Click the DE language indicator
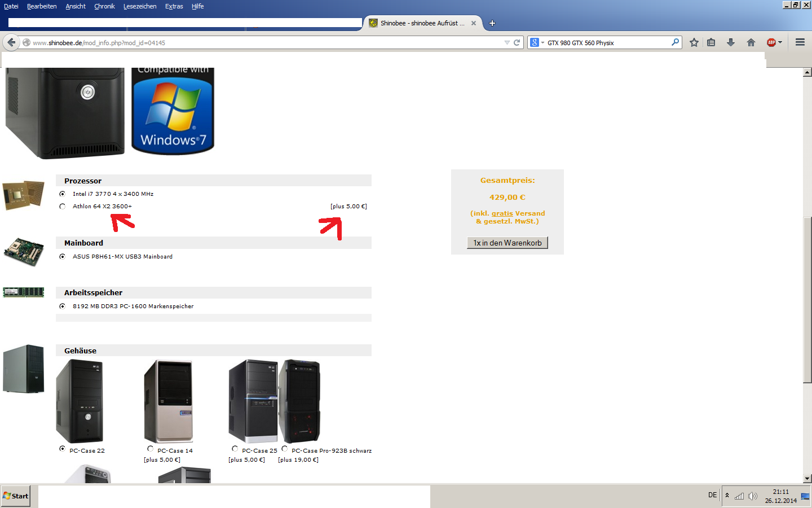 713,495
